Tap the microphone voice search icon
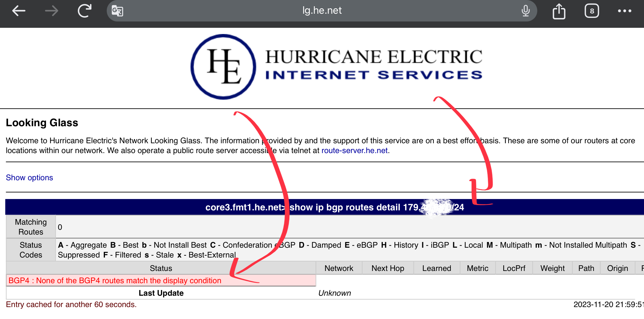Screen dimensions: 644x319 coord(526,11)
